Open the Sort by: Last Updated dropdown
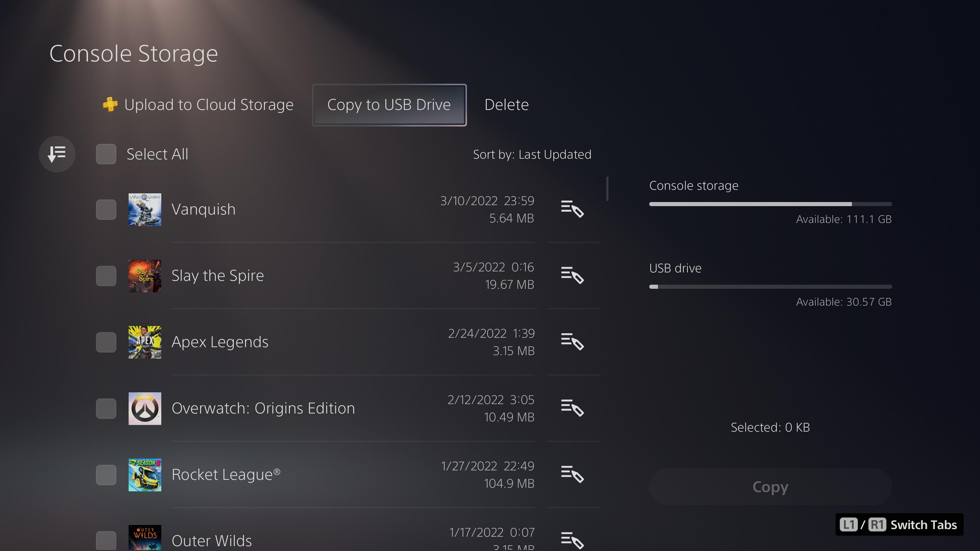This screenshot has width=980, height=551. click(x=532, y=154)
